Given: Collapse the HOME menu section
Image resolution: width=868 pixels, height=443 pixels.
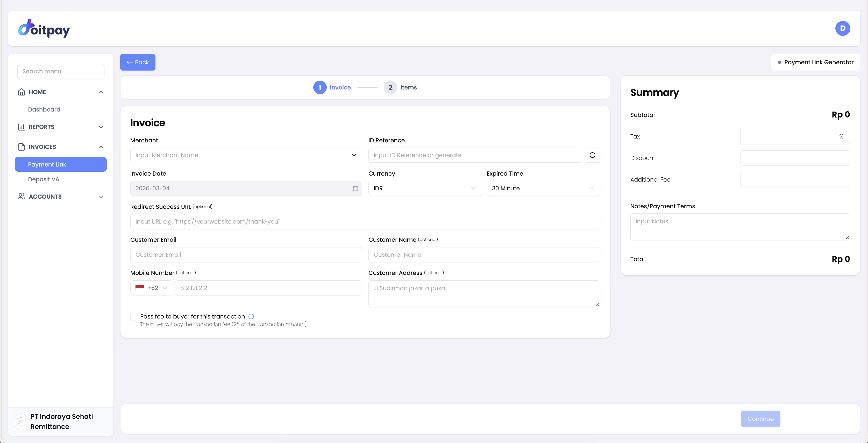Looking at the screenshot, I should [x=101, y=92].
